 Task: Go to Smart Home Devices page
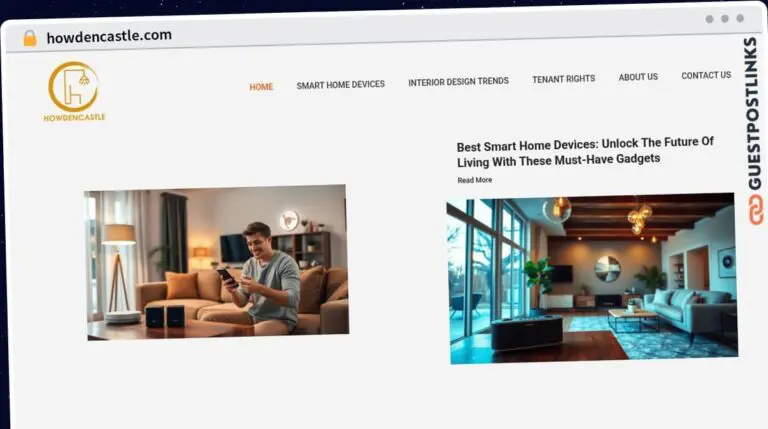click(x=340, y=85)
